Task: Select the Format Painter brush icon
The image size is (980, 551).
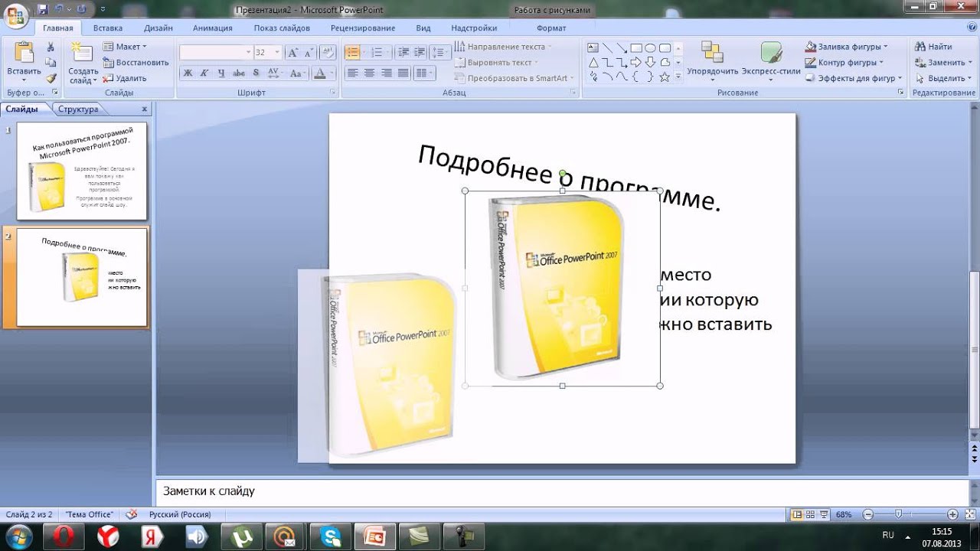Action: (x=51, y=78)
